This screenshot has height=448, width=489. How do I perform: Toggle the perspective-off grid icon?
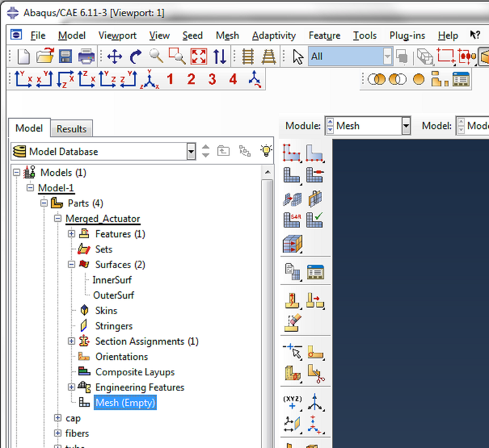click(x=248, y=57)
